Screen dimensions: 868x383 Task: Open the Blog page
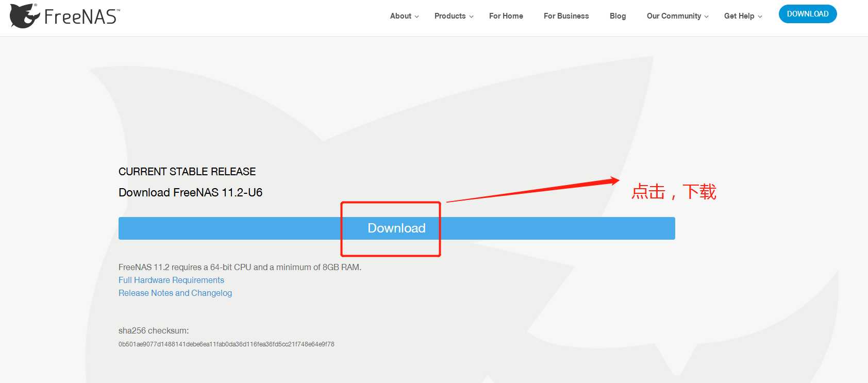pos(617,16)
